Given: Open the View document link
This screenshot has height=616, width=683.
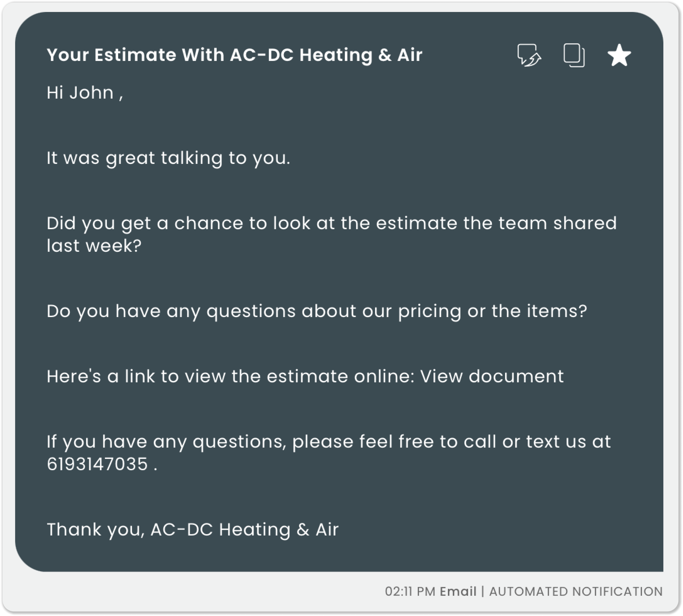Looking at the screenshot, I should click(492, 376).
